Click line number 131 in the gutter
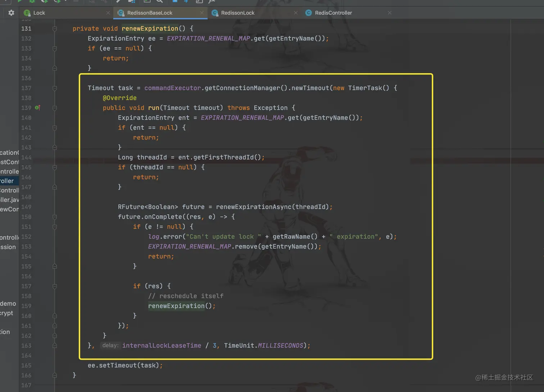Screen dimensions: 544x392 click(26, 28)
